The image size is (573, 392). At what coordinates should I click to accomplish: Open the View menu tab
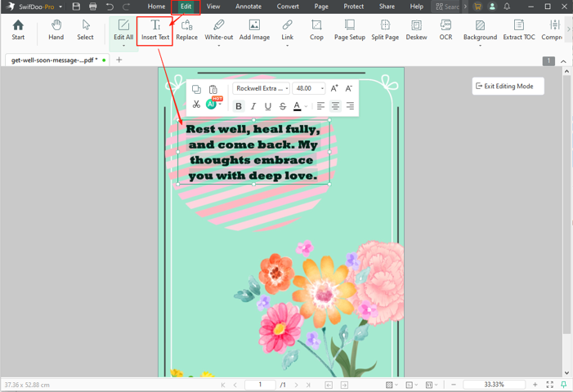(213, 7)
